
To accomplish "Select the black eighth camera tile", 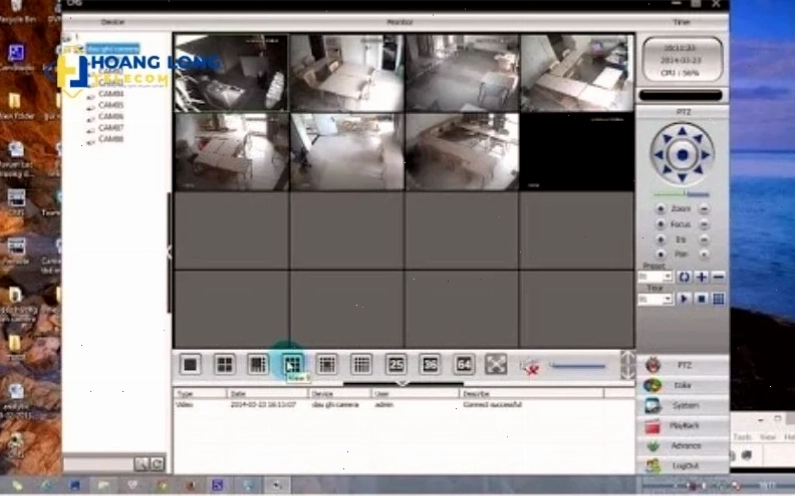I will pyautogui.click(x=577, y=152).
